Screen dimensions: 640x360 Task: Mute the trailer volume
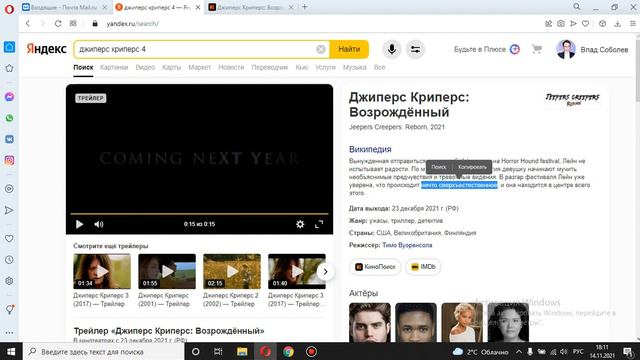tap(99, 224)
